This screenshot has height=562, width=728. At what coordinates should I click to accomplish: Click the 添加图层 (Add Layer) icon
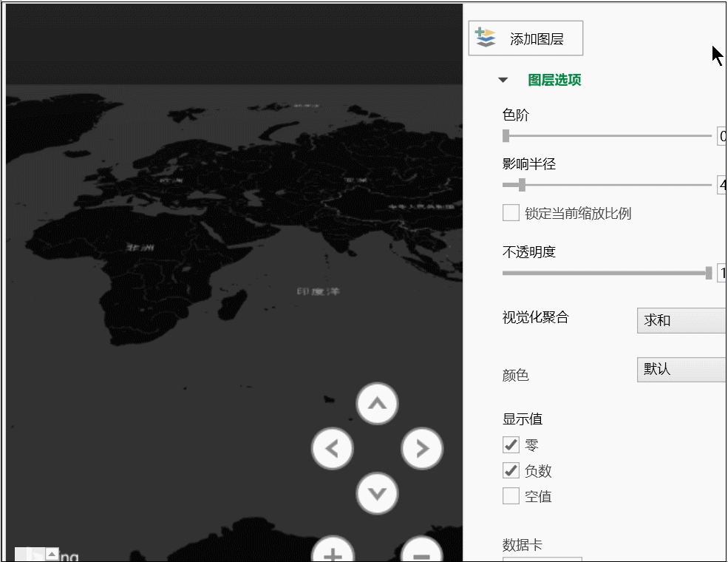(x=484, y=38)
